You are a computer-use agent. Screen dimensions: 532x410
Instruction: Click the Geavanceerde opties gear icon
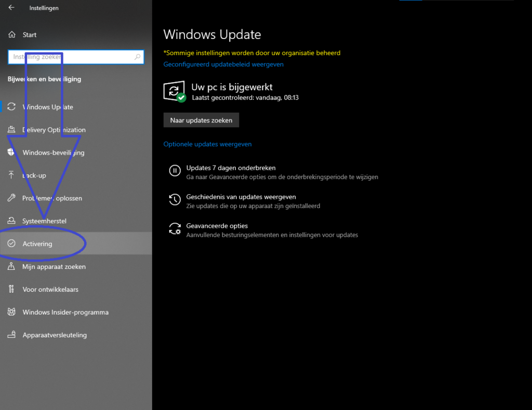[x=175, y=229]
